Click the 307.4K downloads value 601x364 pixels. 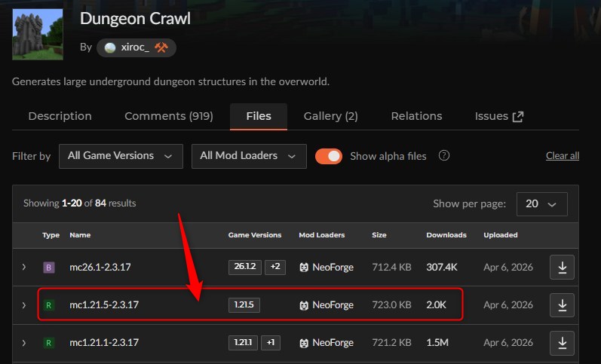(x=442, y=267)
